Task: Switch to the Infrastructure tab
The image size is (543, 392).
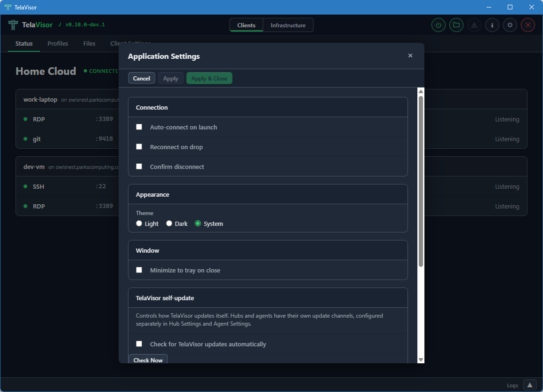Action: 287,25
